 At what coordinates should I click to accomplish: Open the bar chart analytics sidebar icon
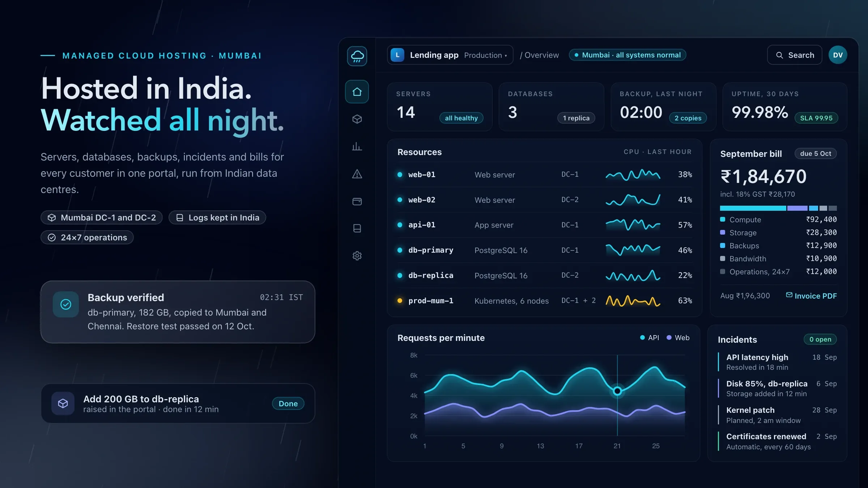357,146
